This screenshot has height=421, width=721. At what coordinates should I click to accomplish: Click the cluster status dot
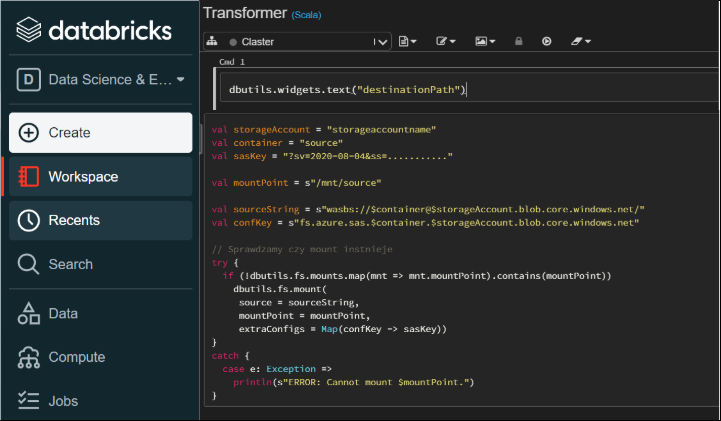coord(233,42)
